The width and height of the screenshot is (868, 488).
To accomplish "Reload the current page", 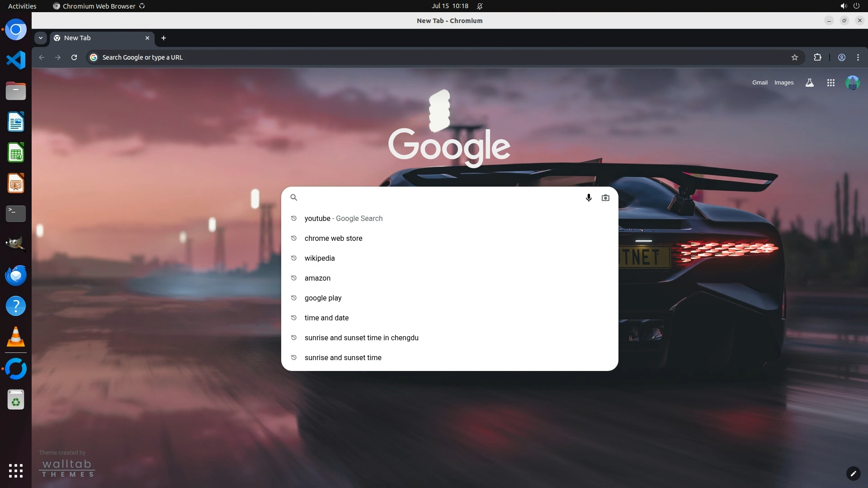I will point(74,57).
